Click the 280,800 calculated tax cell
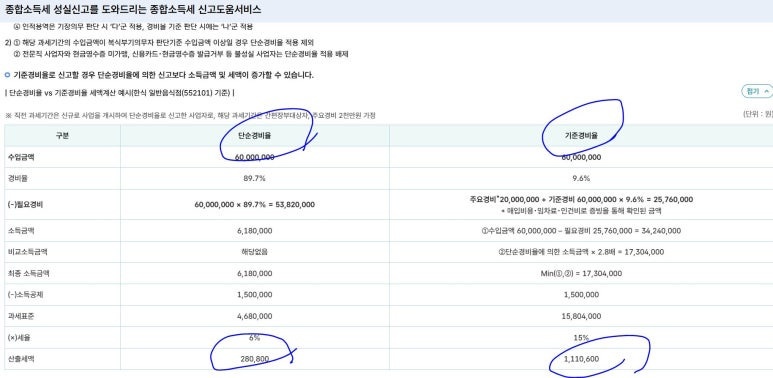773x378 pixels. point(254,359)
